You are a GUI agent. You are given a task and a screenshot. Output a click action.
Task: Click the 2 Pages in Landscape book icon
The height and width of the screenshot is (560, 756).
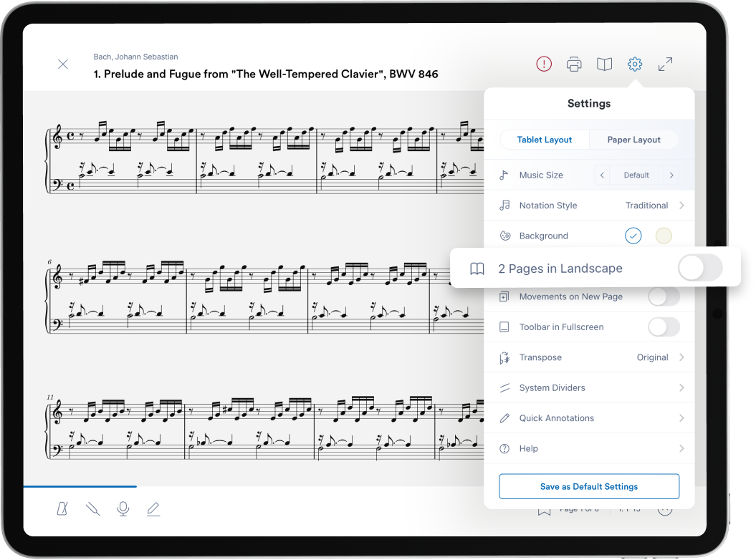[477, 269]
